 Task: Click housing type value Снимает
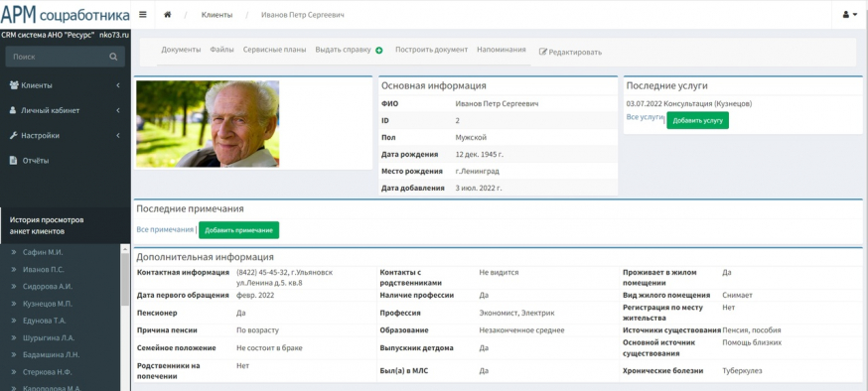click(x=737, y=296)
